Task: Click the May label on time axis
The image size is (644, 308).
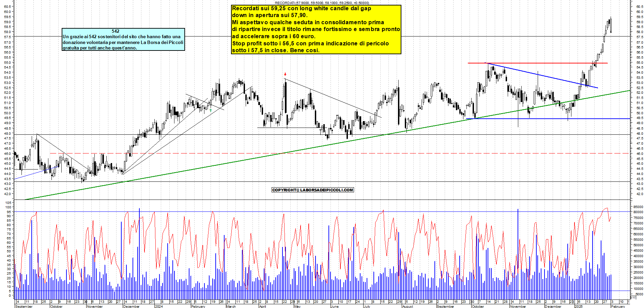Action: pyautogui.click(x=297, y=306)
